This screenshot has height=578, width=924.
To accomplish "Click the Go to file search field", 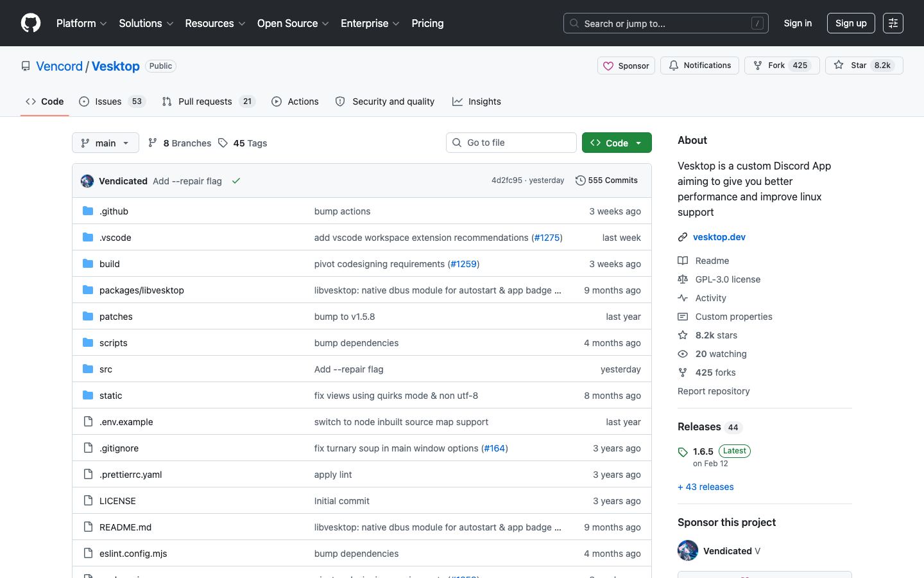I will [x=511, y=143].
